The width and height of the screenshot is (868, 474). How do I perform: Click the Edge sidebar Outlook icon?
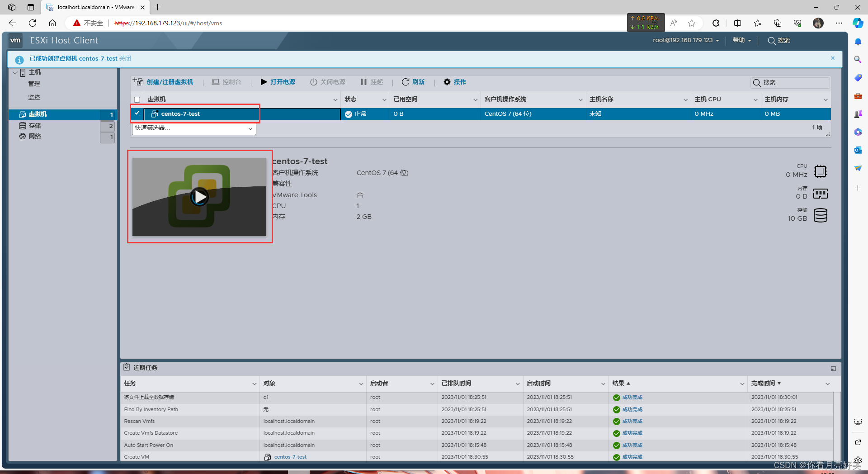pyautogui.click(x=858, y=150)
